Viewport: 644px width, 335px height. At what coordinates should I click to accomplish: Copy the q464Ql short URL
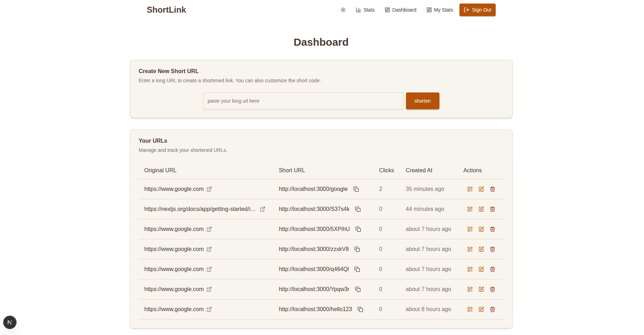[357, 269]
